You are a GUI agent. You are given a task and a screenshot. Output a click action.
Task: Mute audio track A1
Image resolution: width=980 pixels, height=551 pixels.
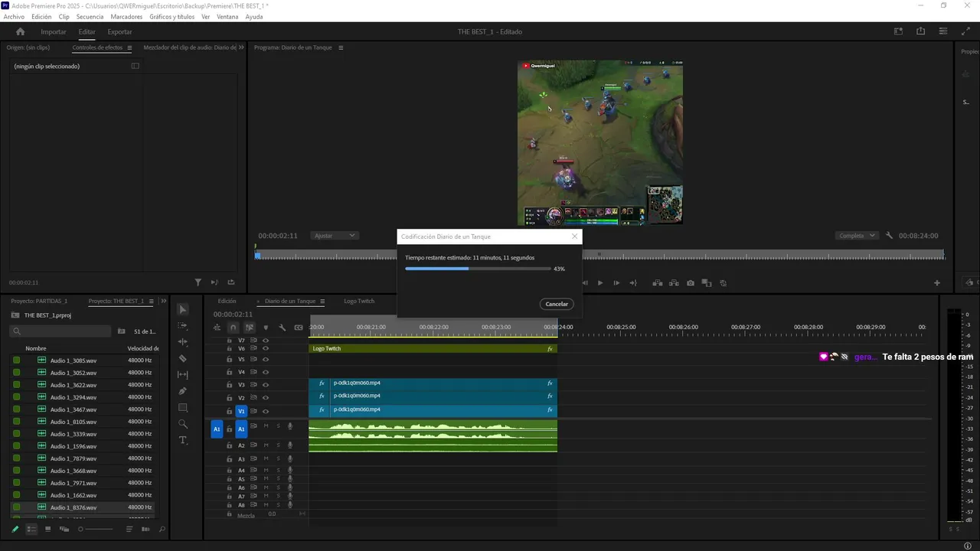[x=266, y=426]
